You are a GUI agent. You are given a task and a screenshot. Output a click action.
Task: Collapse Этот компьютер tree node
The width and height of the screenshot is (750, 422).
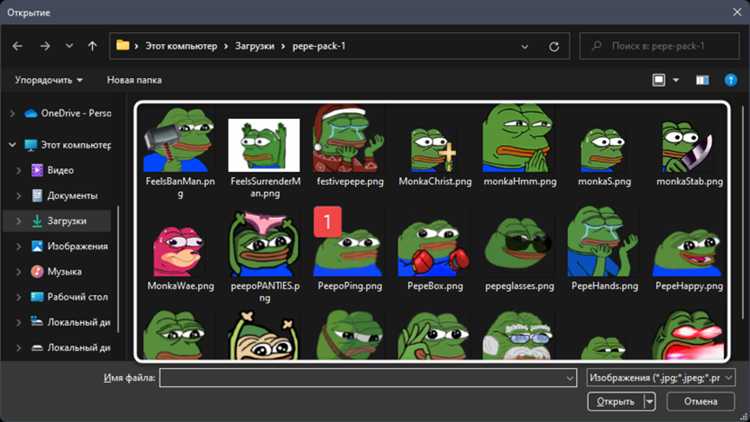click(x=12, y=144)
